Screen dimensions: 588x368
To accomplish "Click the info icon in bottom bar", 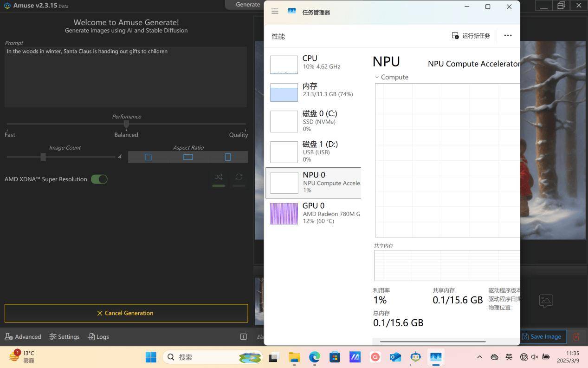I will [x=243, y=337].
